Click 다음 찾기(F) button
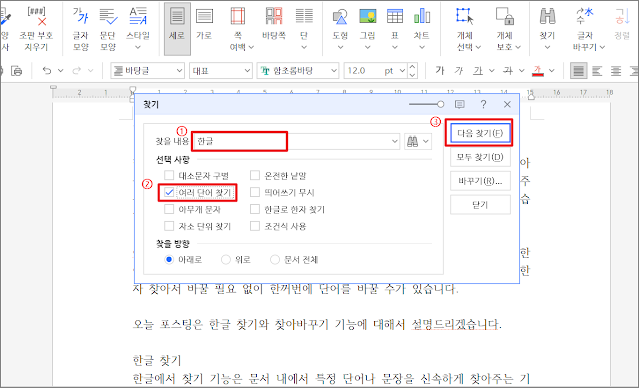This screenshot has width=639, height=388. [x=480, y=133]
